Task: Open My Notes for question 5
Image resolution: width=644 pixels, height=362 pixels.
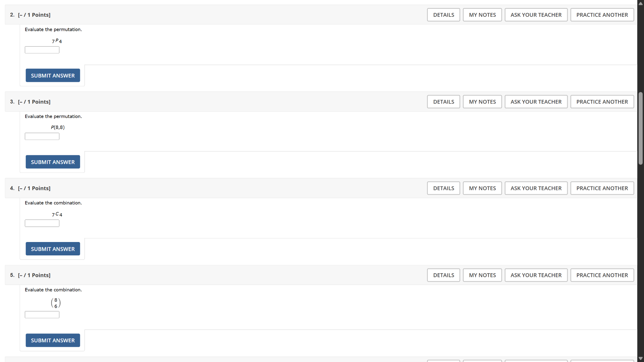Action: (x=482, y=275)
